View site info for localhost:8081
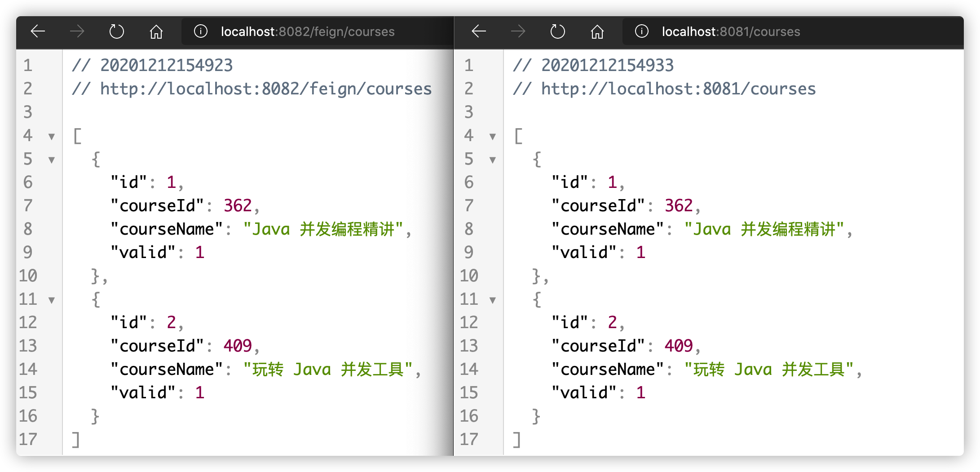Screen dimensions: 980x472 coord(642,31)
